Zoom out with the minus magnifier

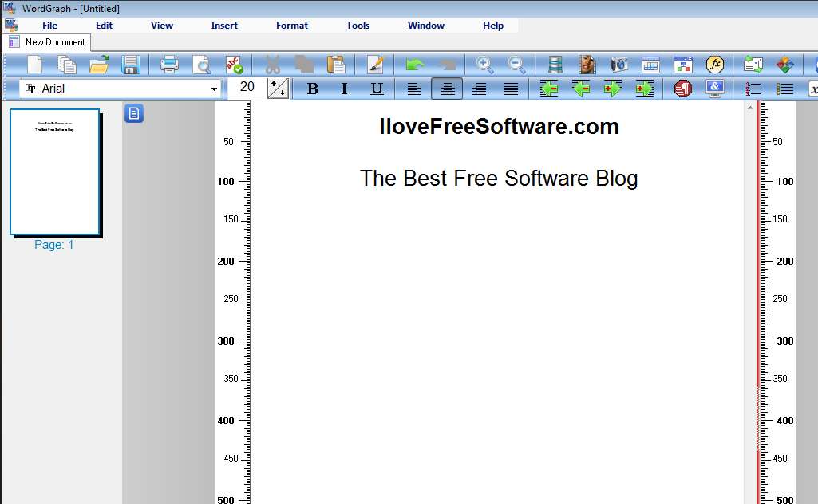[516, 65]
